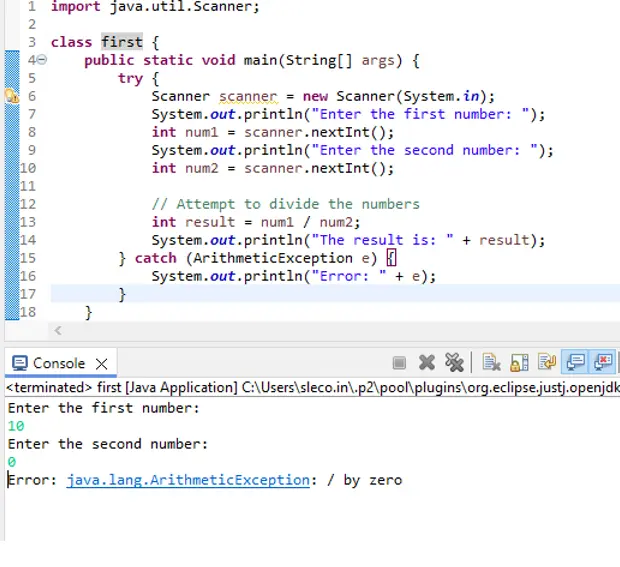Close the Console tab with its X
620x567 pixels.
102,364
